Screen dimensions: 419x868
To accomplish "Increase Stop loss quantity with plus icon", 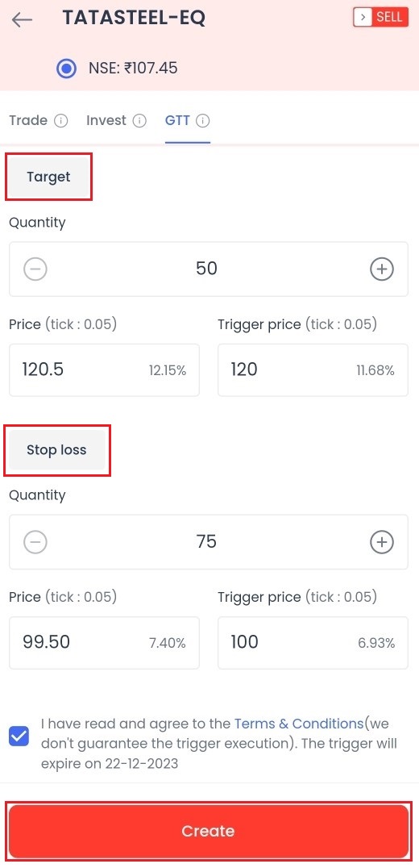I will (x=381, y=542).
